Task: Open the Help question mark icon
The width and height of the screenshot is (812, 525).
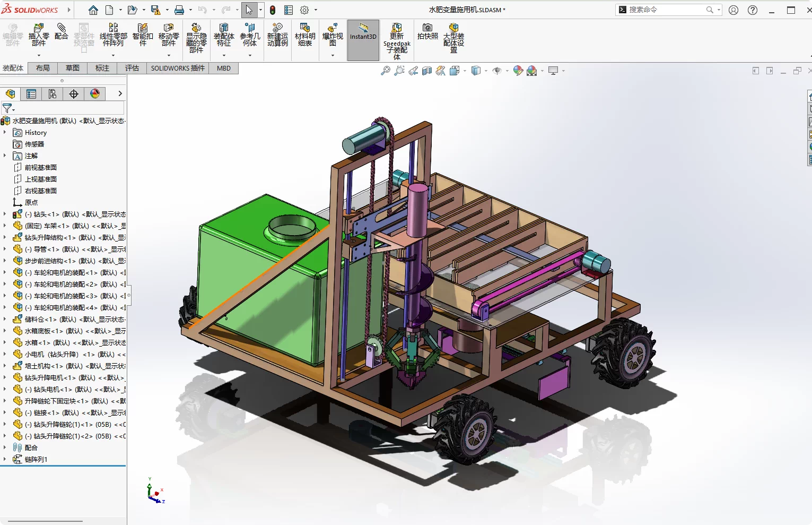Action: [753, 10]
